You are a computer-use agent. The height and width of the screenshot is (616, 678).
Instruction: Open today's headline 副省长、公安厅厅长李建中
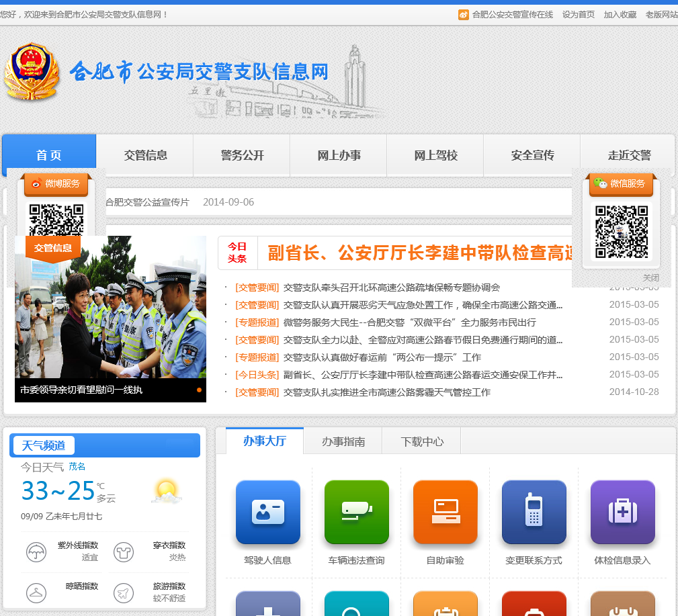coord(419,253)
